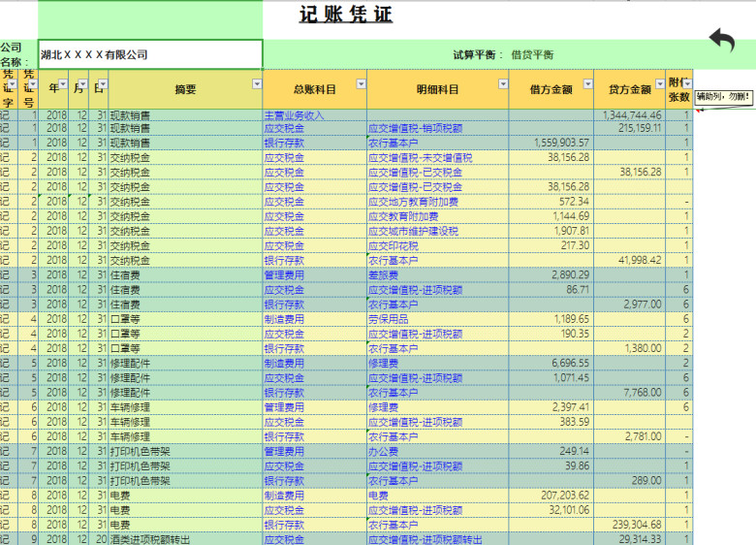Open the 摘要 column filter dropdown
Screen dimensions: 756x545
tap(257, 84)
